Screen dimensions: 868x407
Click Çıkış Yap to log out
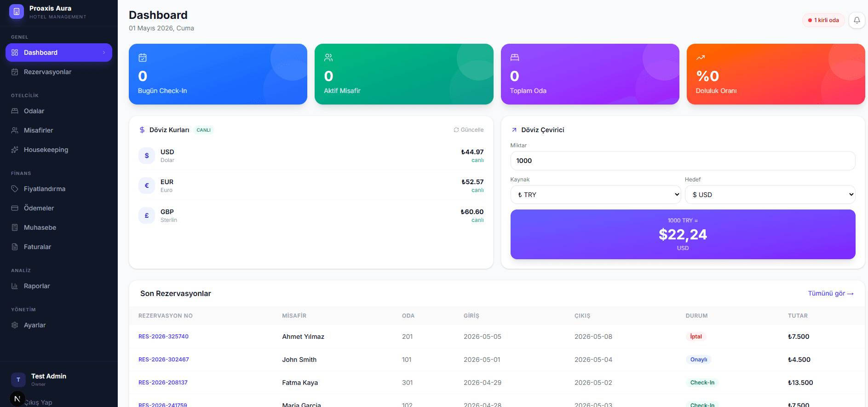[x=39, y=402]
